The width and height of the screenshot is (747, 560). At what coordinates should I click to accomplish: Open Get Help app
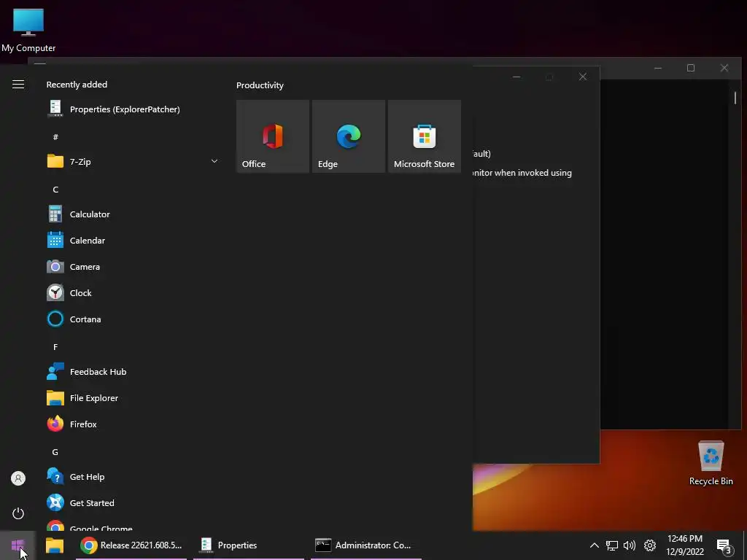[132, 476]
